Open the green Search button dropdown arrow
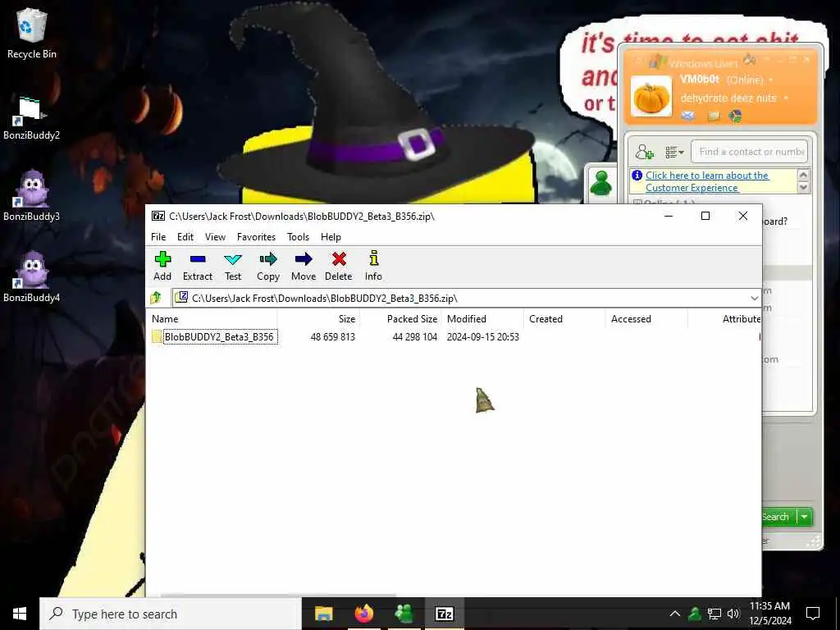The width and height of the screenshot is (840, 630). pyautogui.click(x=804, y=517)
